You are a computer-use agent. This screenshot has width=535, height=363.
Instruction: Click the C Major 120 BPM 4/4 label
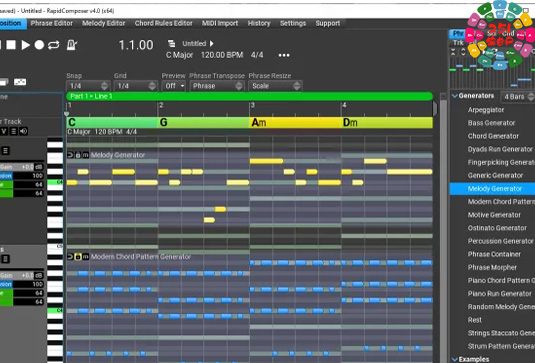point(102,132)
